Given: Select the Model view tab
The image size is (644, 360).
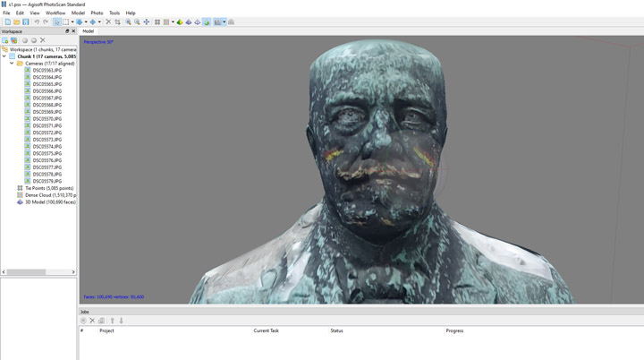Looking at the screenshot, I should tap(89, 31).
